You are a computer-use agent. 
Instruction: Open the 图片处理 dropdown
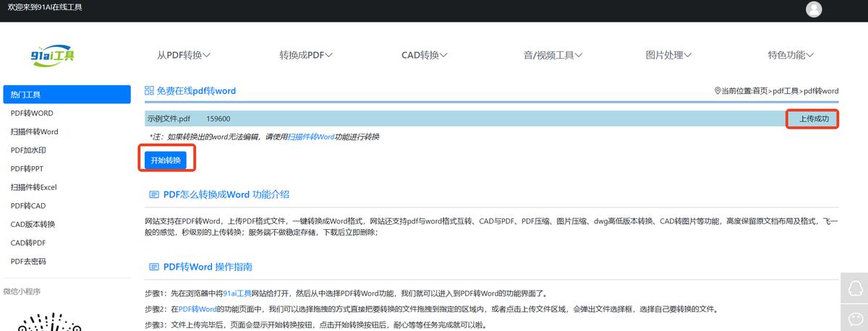pos(668,55)
